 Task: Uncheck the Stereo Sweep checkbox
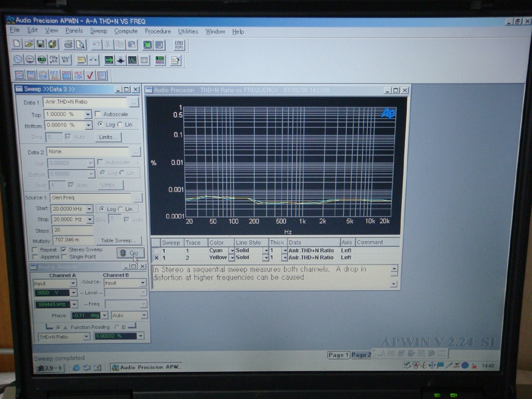[x=63, y=249]
